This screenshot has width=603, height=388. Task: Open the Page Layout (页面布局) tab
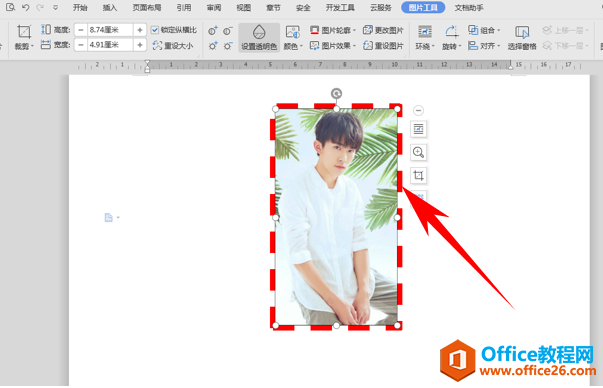coord(147,7)
